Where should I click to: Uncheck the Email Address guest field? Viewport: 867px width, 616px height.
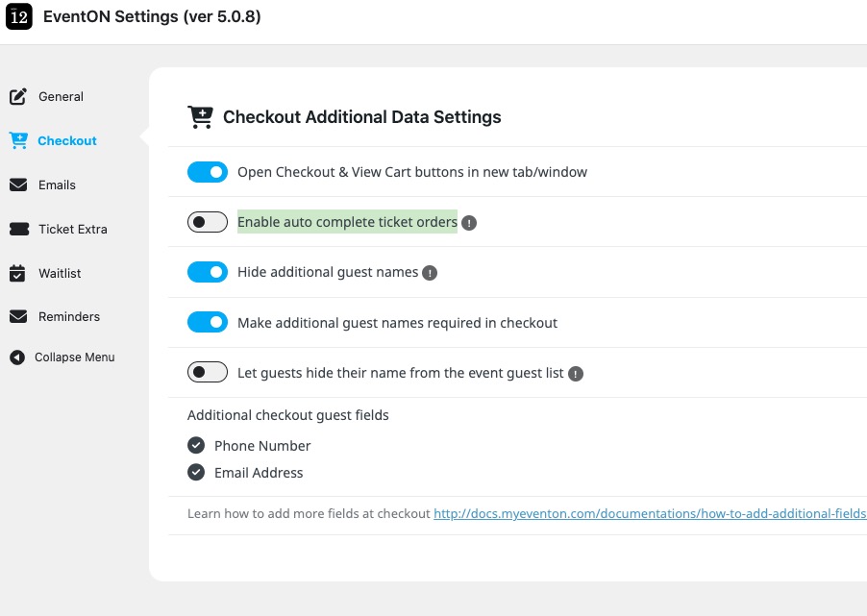coord(196,473)
